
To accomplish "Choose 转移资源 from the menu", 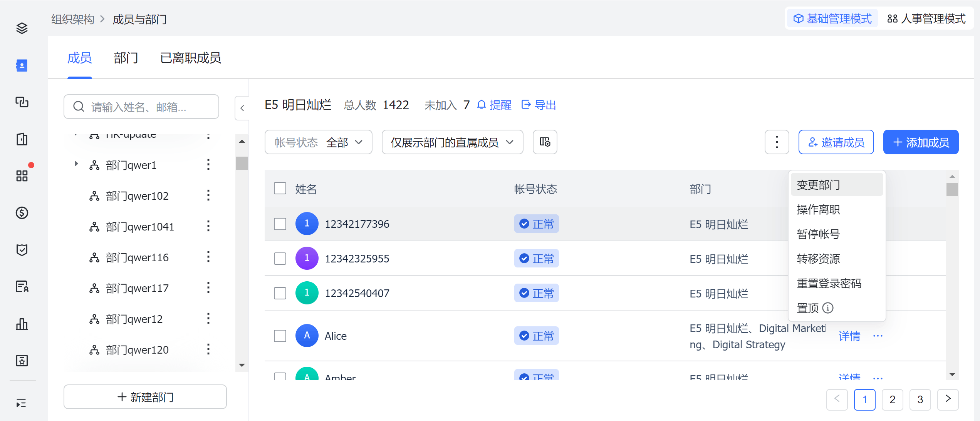I will (x=837, y=259).
